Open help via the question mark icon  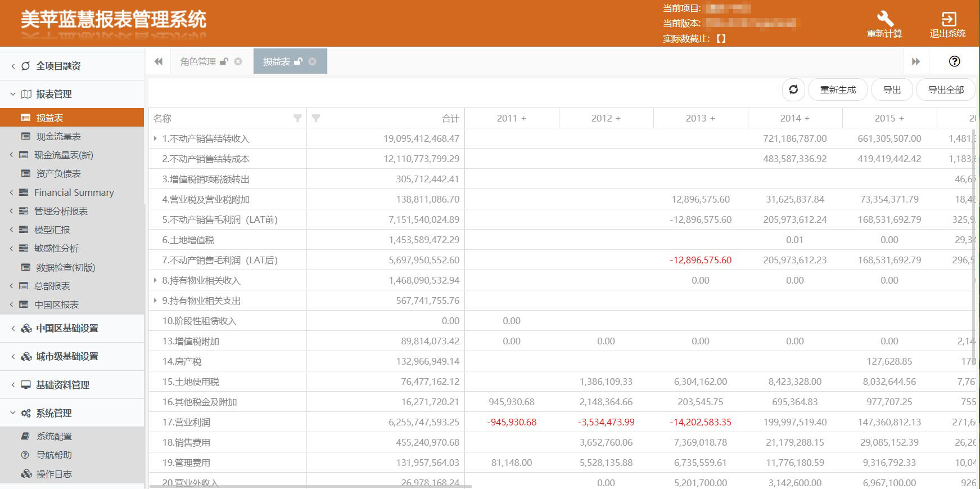click(954, 61)
